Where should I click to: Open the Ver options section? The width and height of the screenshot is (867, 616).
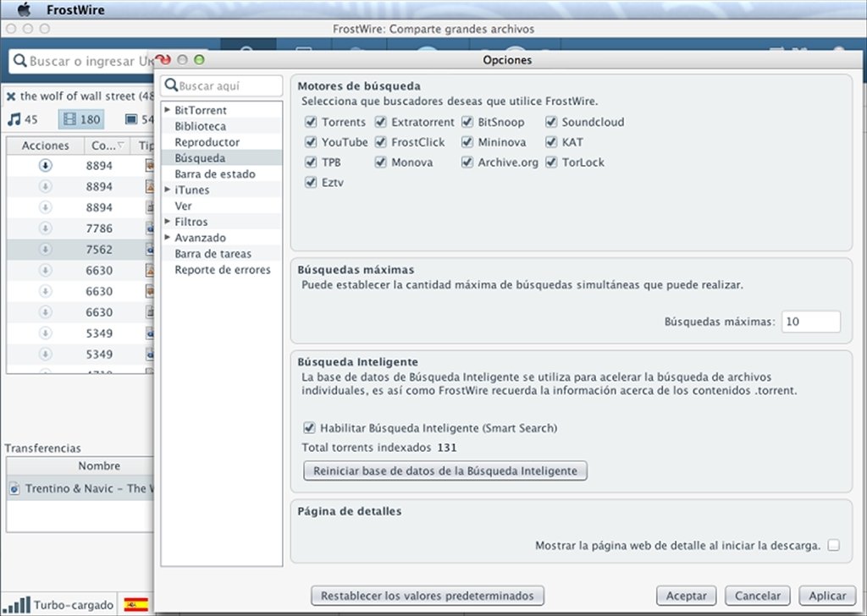221,206
